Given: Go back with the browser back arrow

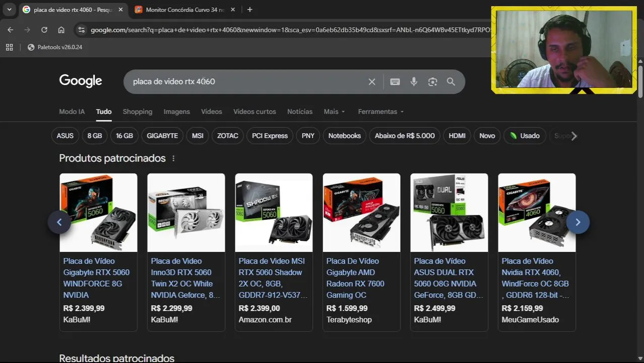Looking at the screenshot, I should pos(11,30).
